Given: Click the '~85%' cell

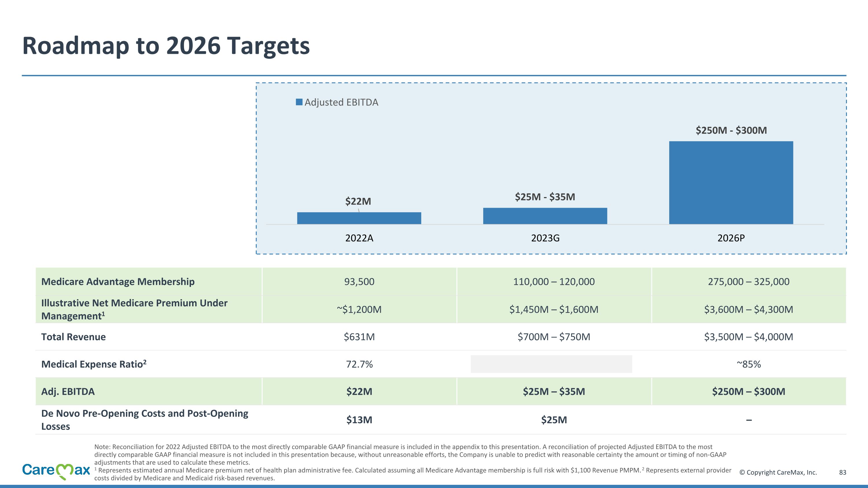Looking at the screenshot, I should [x=749, y=364].
